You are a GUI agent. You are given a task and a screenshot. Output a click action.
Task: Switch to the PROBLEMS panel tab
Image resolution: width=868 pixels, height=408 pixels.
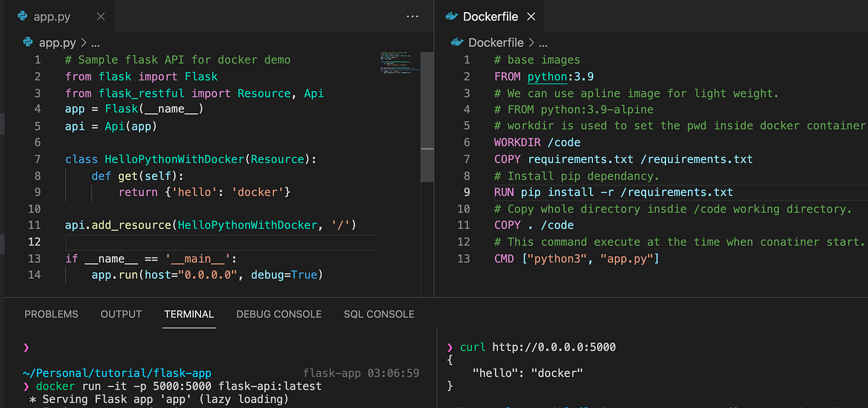click(51, 314)
